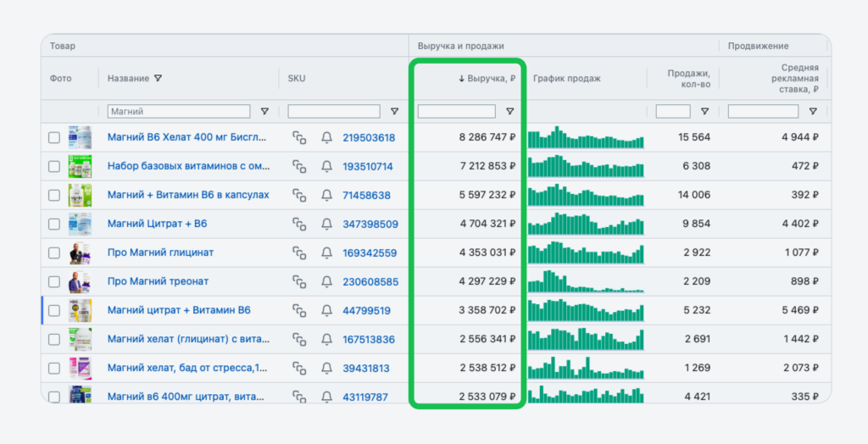Toggle checkbox for Магний + Витамин B6 в капсулах
Viewport: 868px width, 444px height.
(54, 195)
